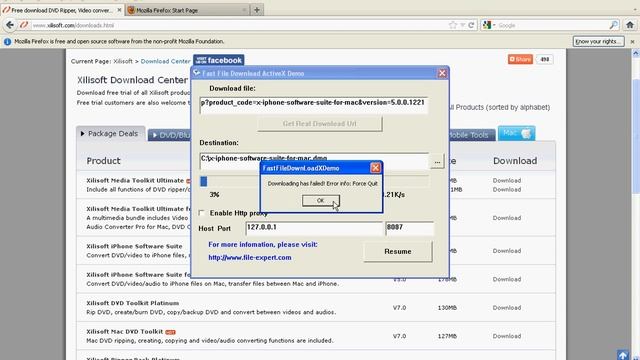Download Xilisoft Media Toolkit Ultimate
Screen dimensions: 640x360
click(x=507, y=180)
